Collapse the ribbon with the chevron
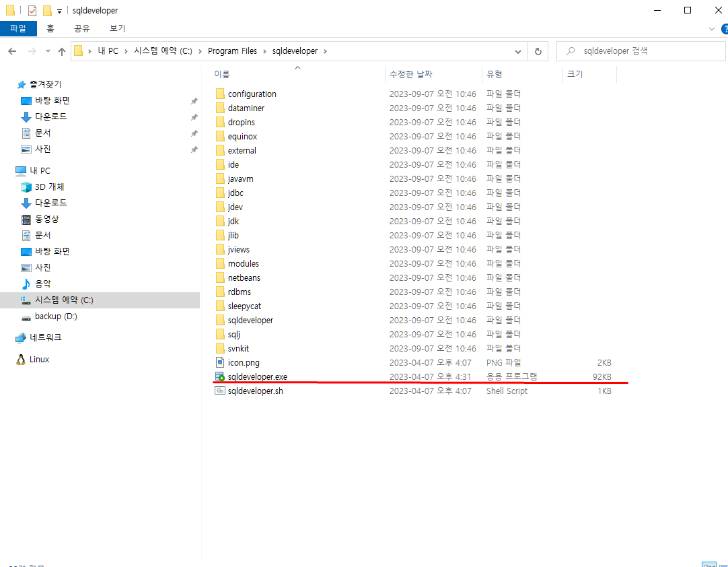The image size is (728, 567). [x=712, y=29]
